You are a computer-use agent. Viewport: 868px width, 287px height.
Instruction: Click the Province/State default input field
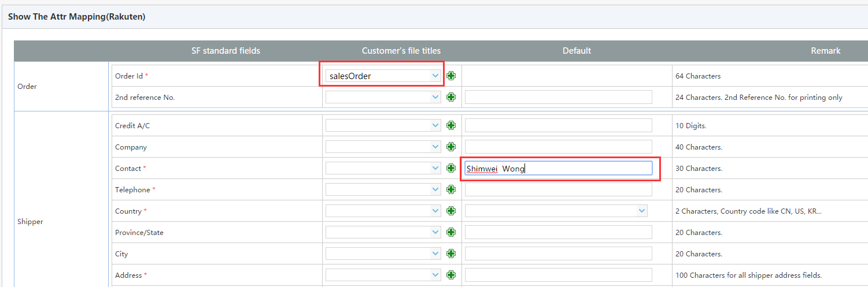559,232
